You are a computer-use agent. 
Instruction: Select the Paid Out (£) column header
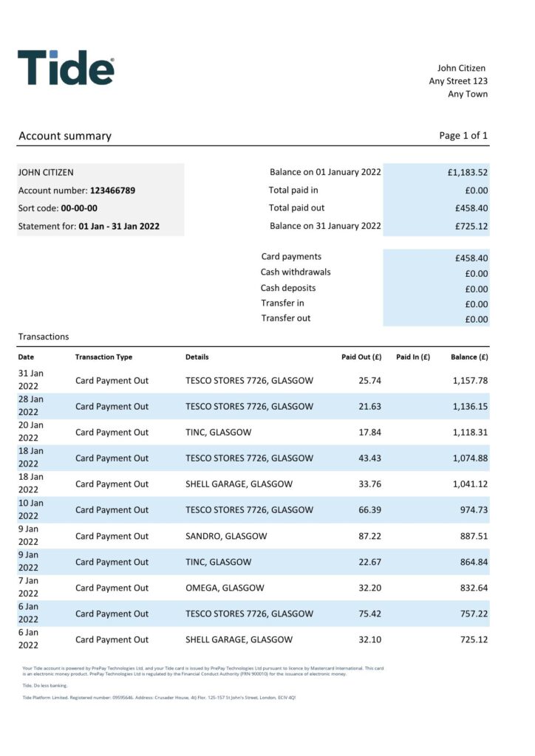coord(361,357)
